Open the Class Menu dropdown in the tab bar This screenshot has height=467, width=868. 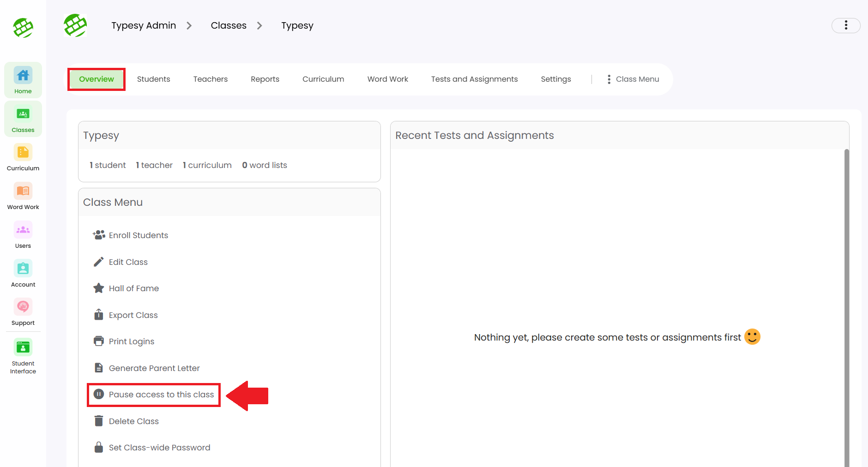[x=633, y=79]
